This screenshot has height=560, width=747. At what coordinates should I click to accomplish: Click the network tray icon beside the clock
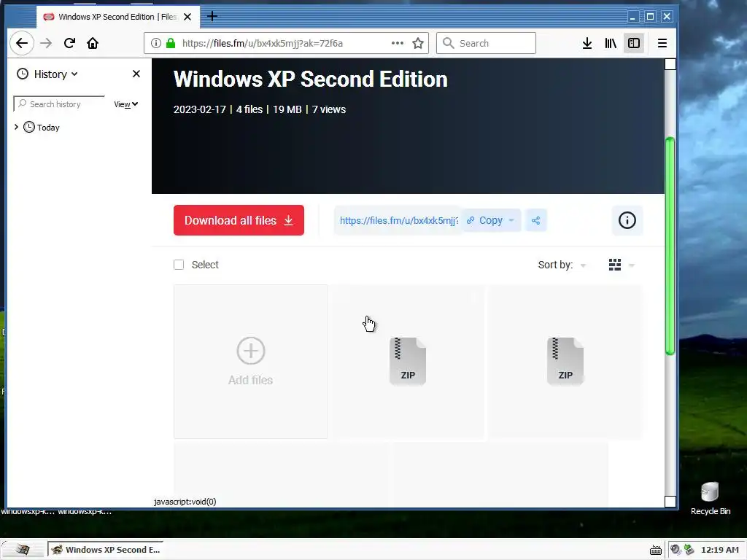click(x=689, y=550)
